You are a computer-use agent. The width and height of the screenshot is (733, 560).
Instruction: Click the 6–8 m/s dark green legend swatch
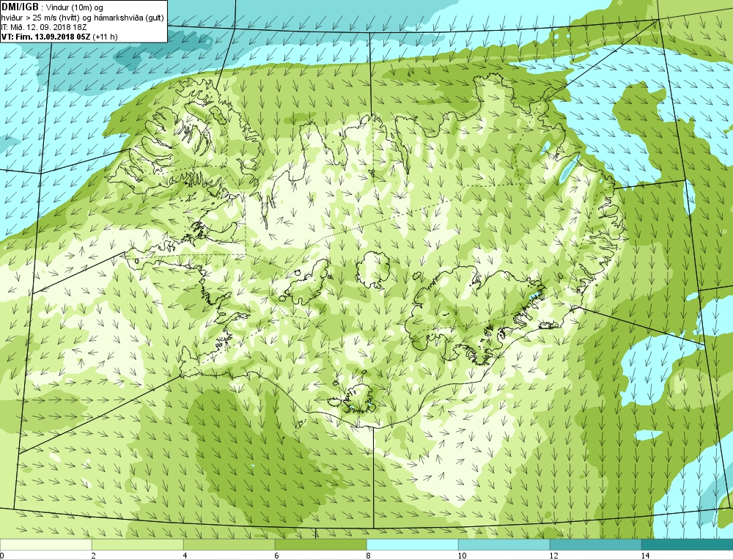[x=321, y=545]
